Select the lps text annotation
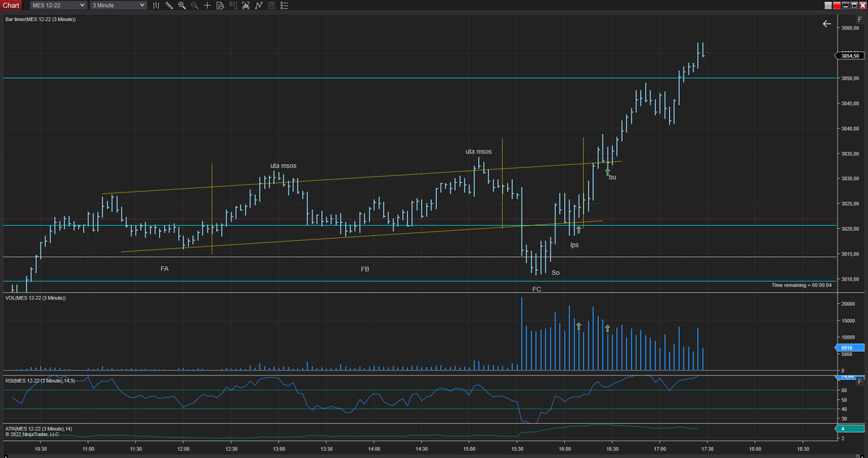 tap(574, 245)
